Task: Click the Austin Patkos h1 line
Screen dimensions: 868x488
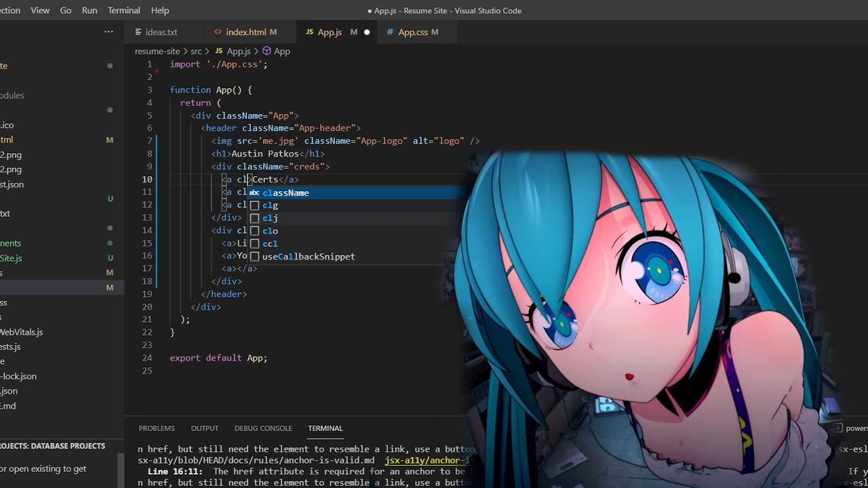Action: coord(268,154)
